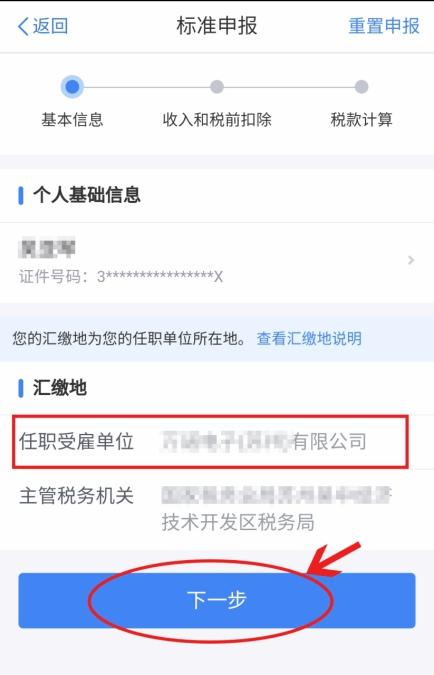Open the 基本信息 step label
The height and width of the screenshot is (675, 434).
pyautogui.click(x=72, y=120)
